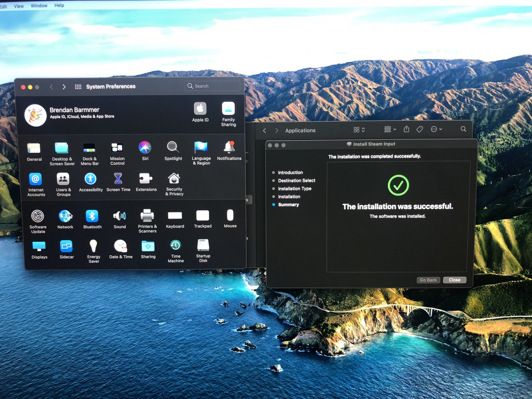Screen dimensions: 532x399
Task: Click Close in the Steam installer
Action: point(454,280)
